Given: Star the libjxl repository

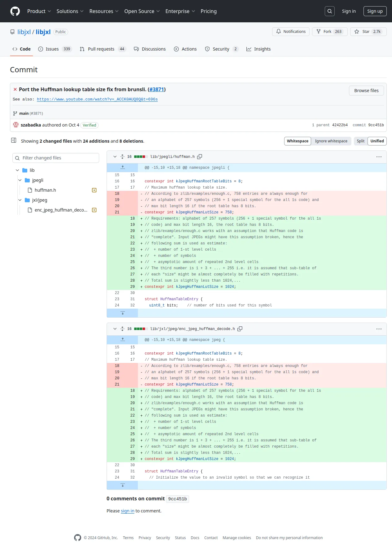Looking at the screenshot, I should (368, 32).
